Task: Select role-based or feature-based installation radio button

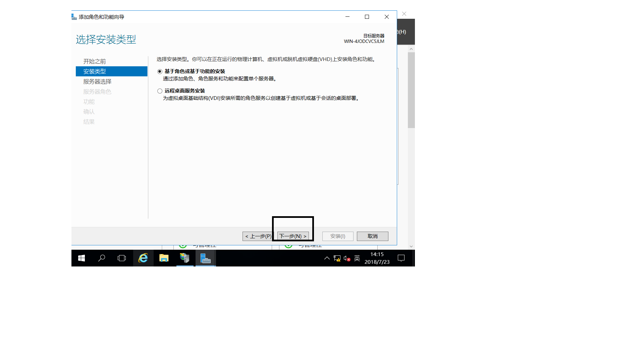Action: pyautogui.click(x=160, y=71)
